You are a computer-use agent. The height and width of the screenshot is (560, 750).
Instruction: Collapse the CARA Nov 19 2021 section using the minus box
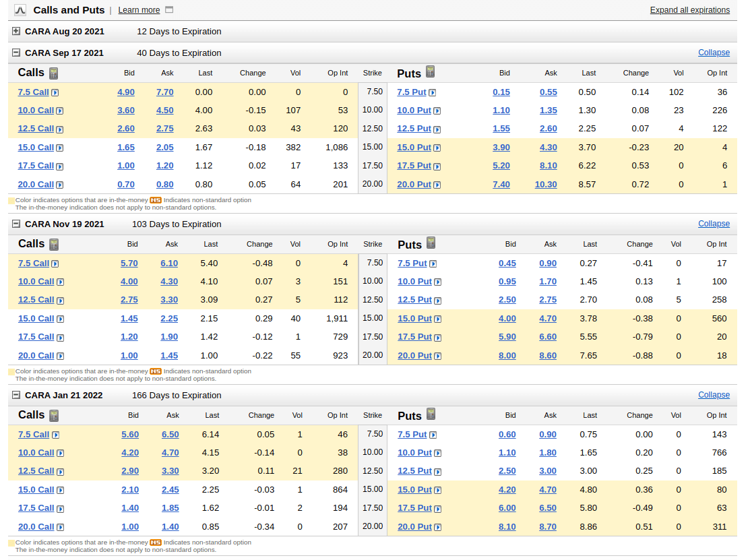(x=16, y=224)
